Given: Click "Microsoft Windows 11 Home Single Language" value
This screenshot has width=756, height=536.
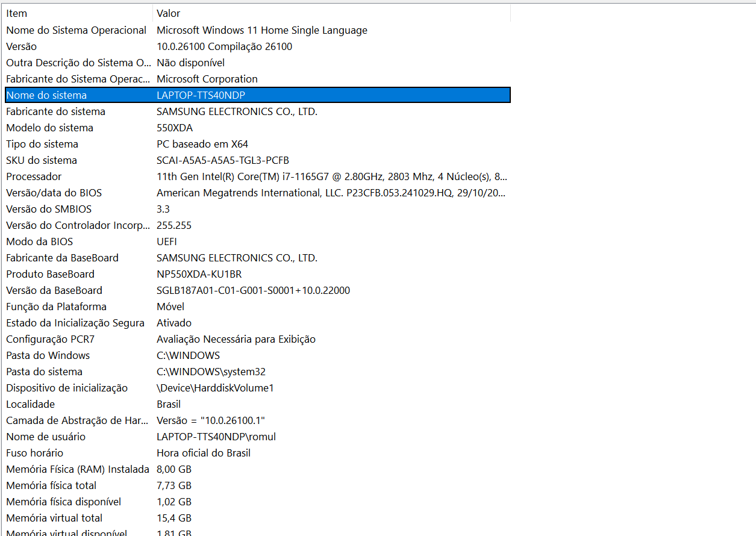Looking at the screenshot, I should coord(262,30).
